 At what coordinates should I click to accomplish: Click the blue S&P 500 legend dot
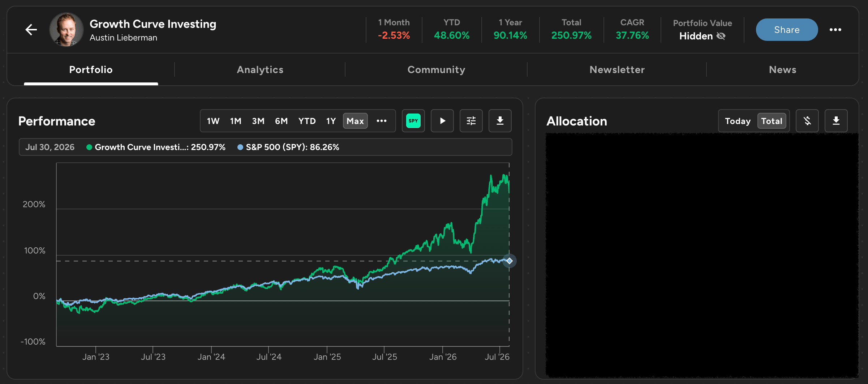coord(240,147)
